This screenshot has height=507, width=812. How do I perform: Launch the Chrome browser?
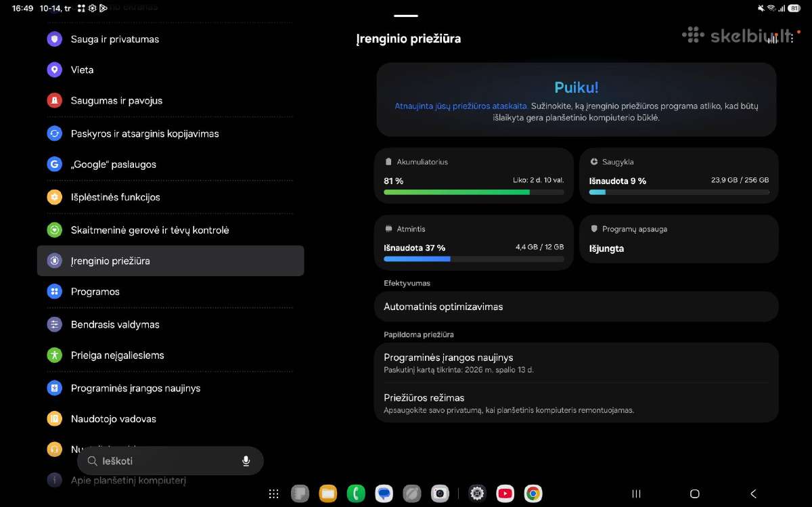point(533,494)
